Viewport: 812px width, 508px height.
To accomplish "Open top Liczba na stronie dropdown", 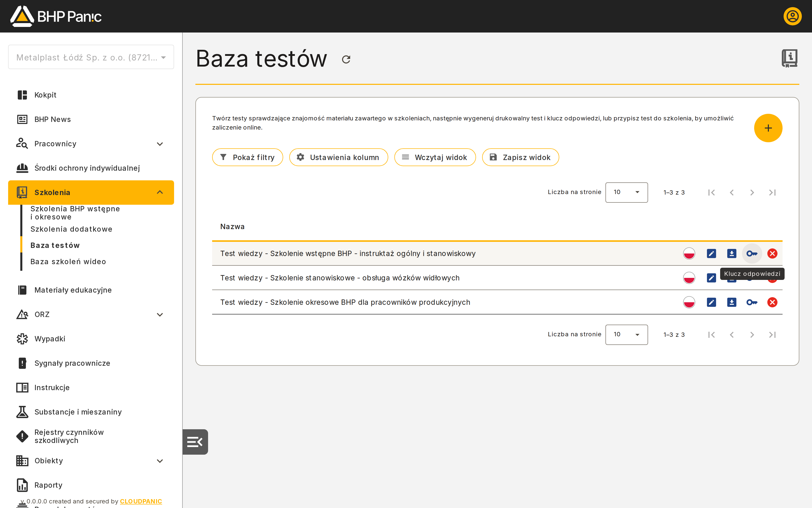I will click(x=627, y=192).
